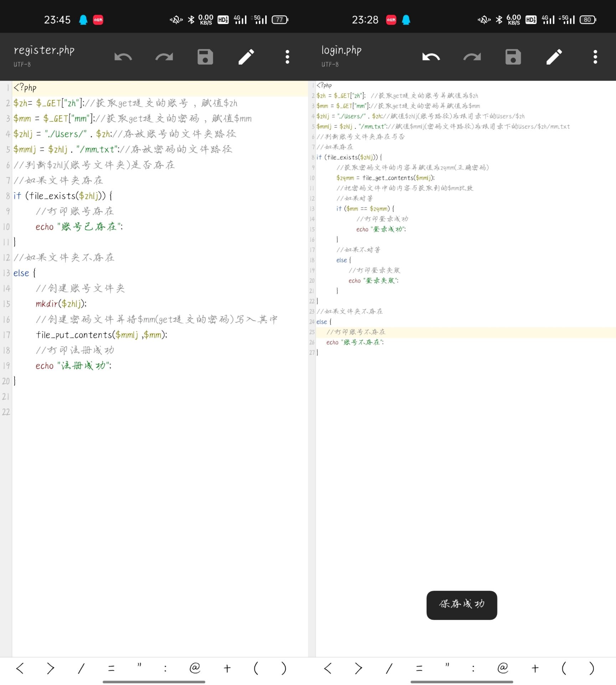Tap closing parenthesis key in right symbol bar
The height and width of the screenshot is (685, 616).
point(591,668)
